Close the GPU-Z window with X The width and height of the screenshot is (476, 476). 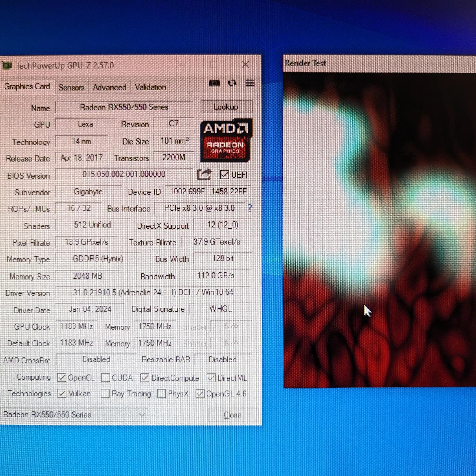[245, 65]
